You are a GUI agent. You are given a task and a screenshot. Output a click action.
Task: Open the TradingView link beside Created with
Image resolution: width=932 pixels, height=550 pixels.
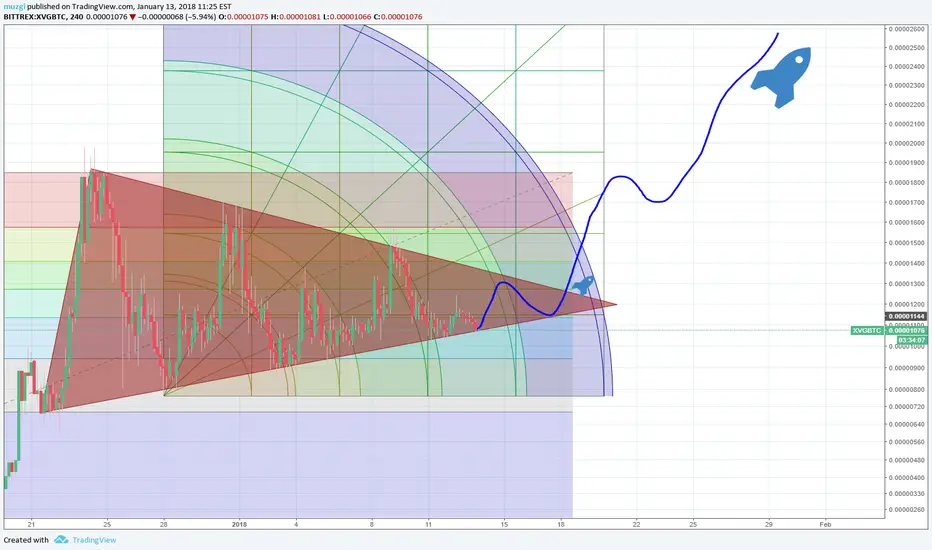point(95,540)
